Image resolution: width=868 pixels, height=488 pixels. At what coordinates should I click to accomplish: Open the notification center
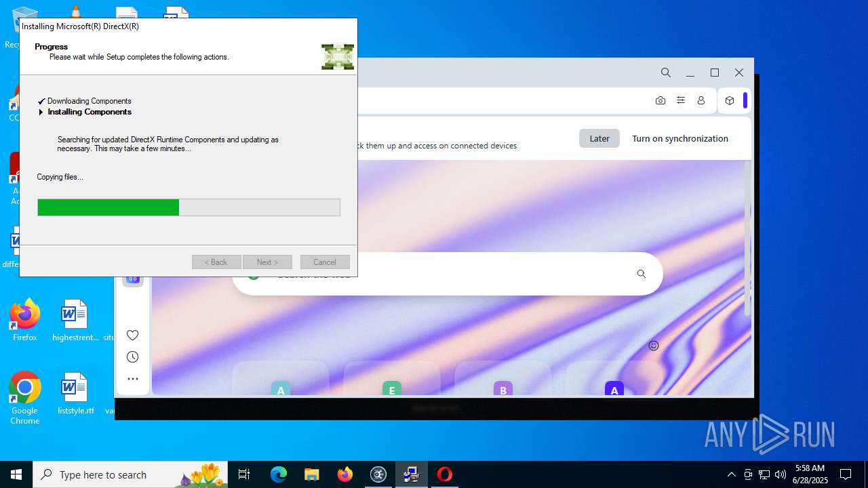pyautogui.click(x=846, y=474)
